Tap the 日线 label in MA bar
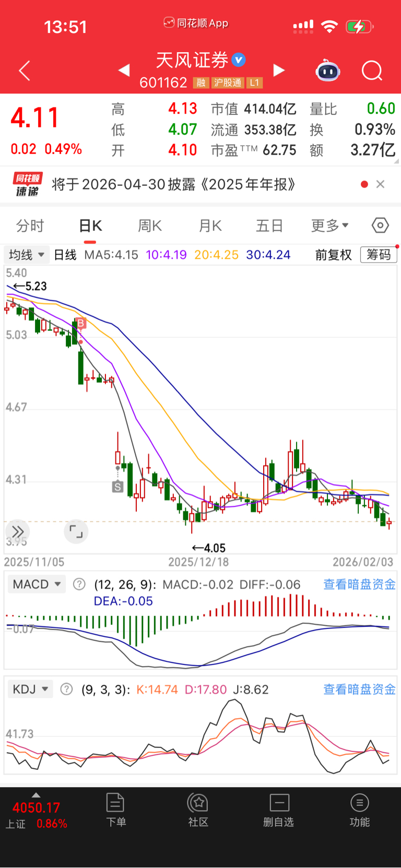 [65, 255]
